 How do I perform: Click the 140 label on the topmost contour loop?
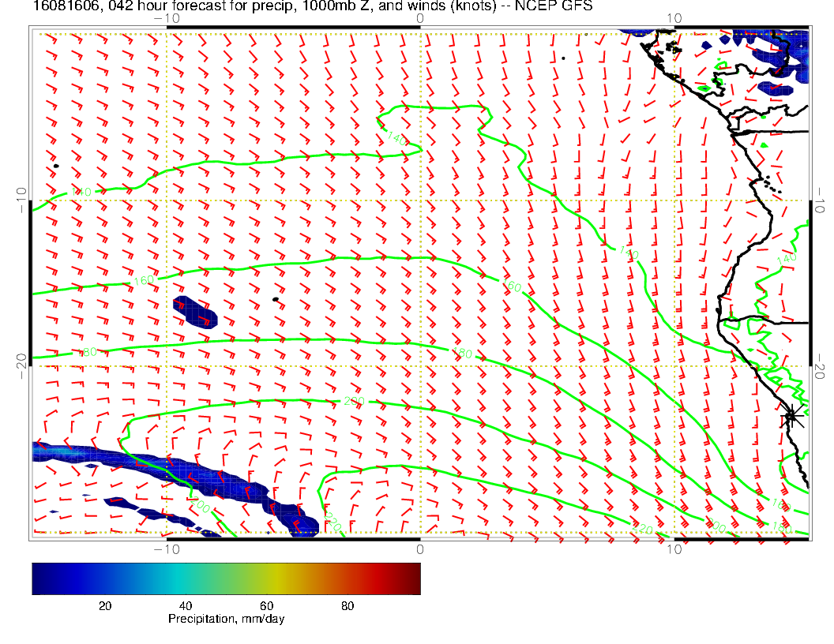396,137
